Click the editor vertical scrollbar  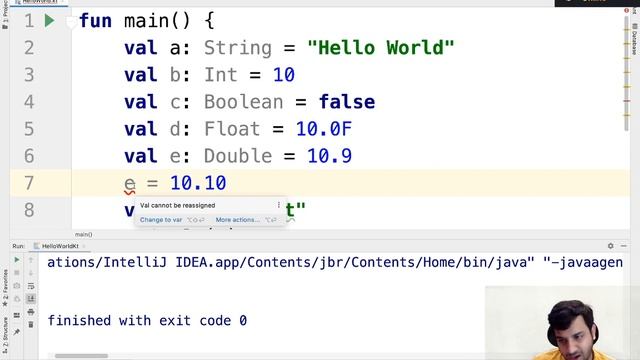coord(627,73)
